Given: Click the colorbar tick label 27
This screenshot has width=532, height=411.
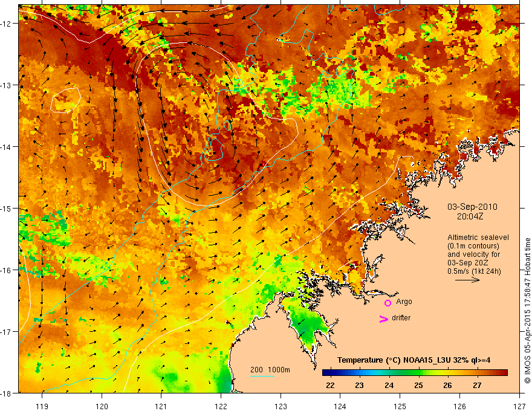Looking at the screenshot, I should point(477,385).
